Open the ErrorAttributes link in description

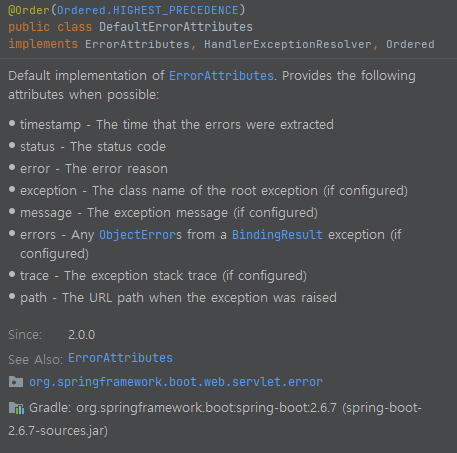point(221,76)
